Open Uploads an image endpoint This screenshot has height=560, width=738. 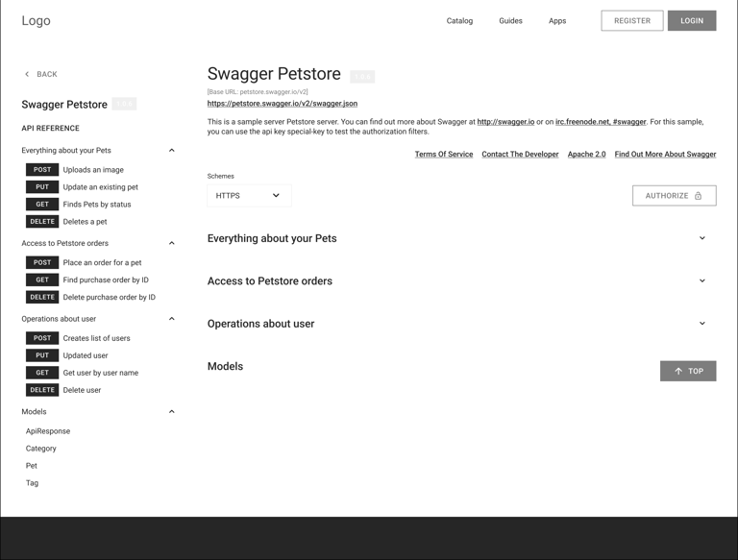pos(93,170)
